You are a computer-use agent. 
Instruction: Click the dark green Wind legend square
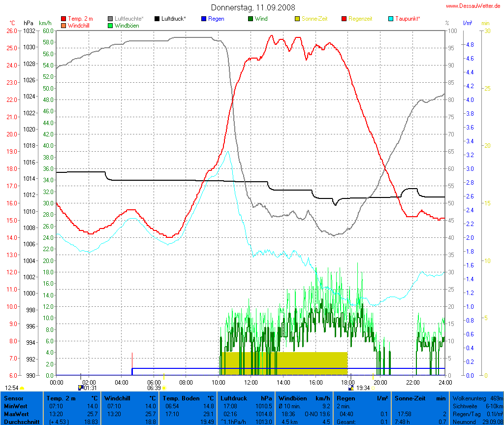click(251, 19)
